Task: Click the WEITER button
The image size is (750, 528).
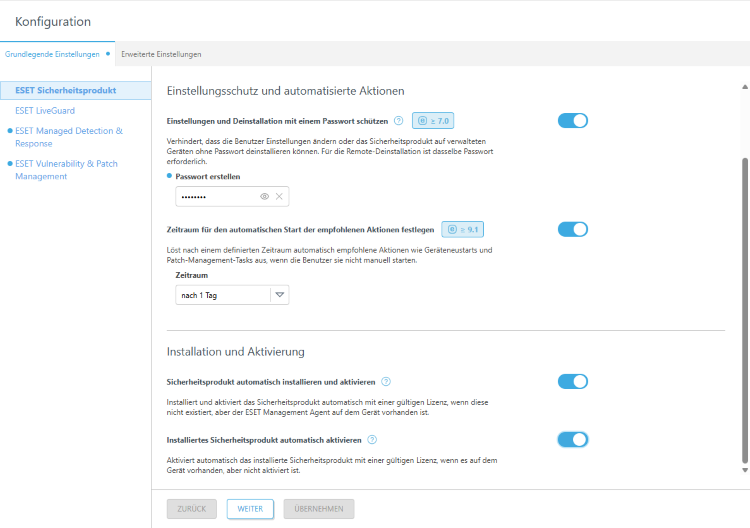Action: point(250,509)
